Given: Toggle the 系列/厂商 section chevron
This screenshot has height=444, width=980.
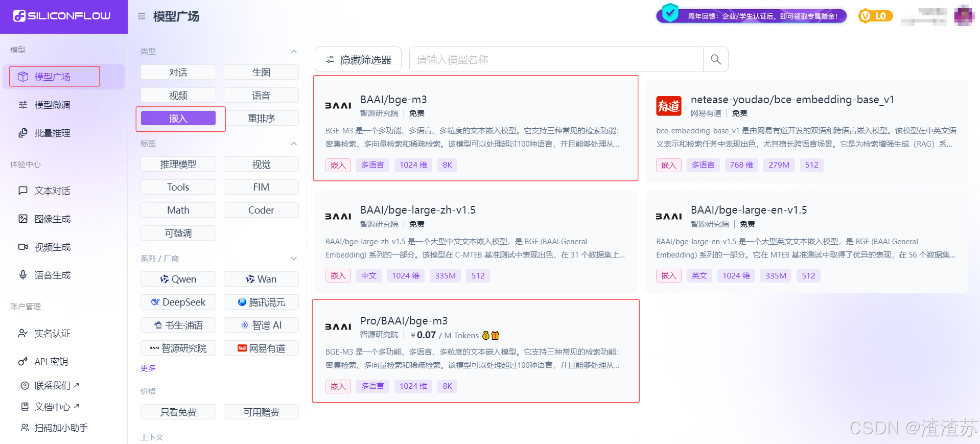Looking at the screenshot, I should click(x=294, y=259).
